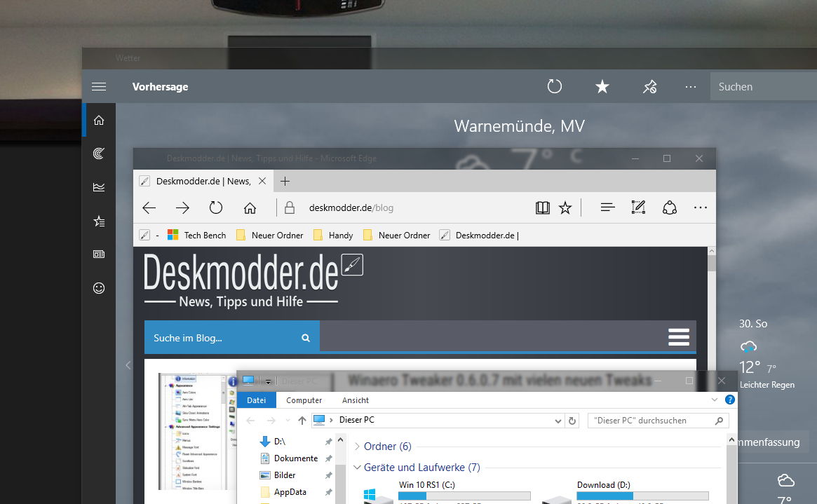Viewport: 817px width, 504px height.
Task: Go up one folder level in Explorer
Action: coord(302,420)
